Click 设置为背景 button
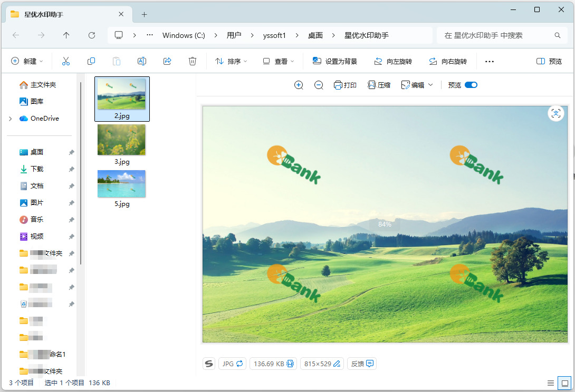The width and height of the screenshot is (575, 392). coord(335,61)
